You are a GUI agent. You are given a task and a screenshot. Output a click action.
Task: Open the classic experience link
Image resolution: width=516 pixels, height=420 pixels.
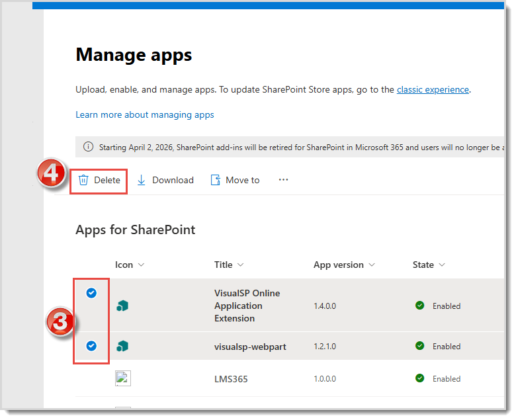(433, 89)
